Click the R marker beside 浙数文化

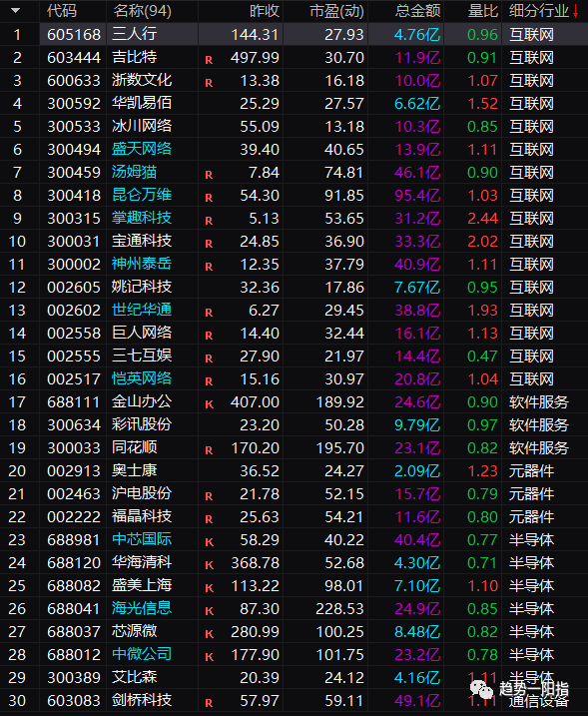(209, 83)
